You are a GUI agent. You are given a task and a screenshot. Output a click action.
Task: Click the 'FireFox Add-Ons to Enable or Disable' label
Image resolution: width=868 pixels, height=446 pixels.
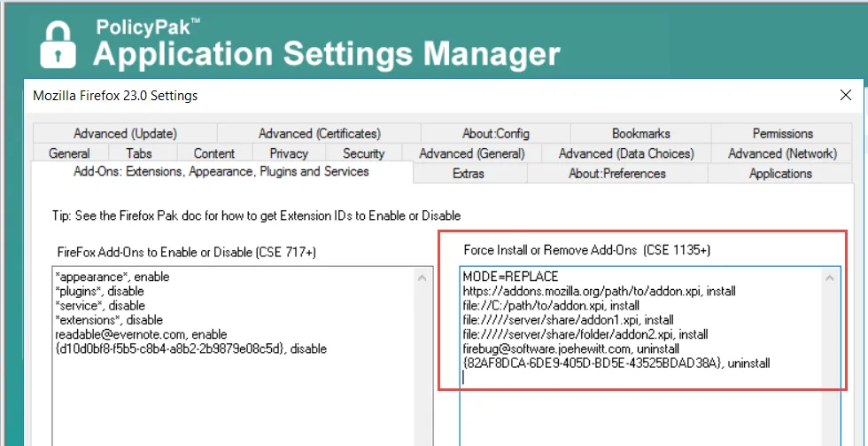click(x=187, y=252)
